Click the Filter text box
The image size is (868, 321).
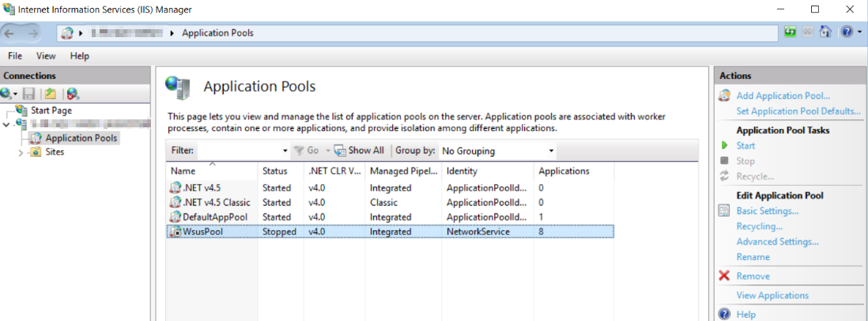click(x=240, y=150)
